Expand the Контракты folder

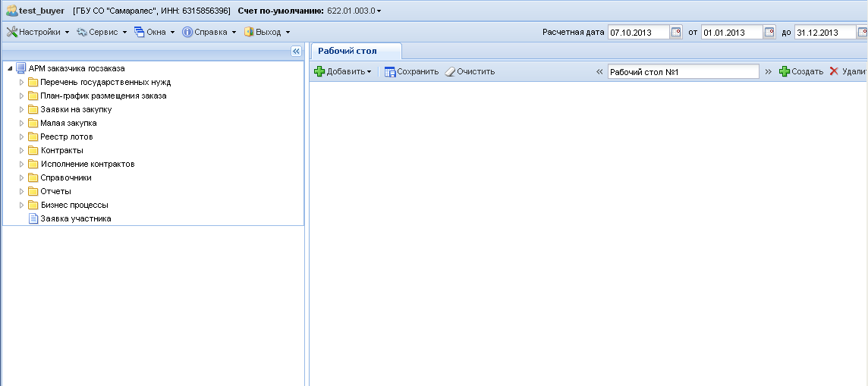[22, 150]
